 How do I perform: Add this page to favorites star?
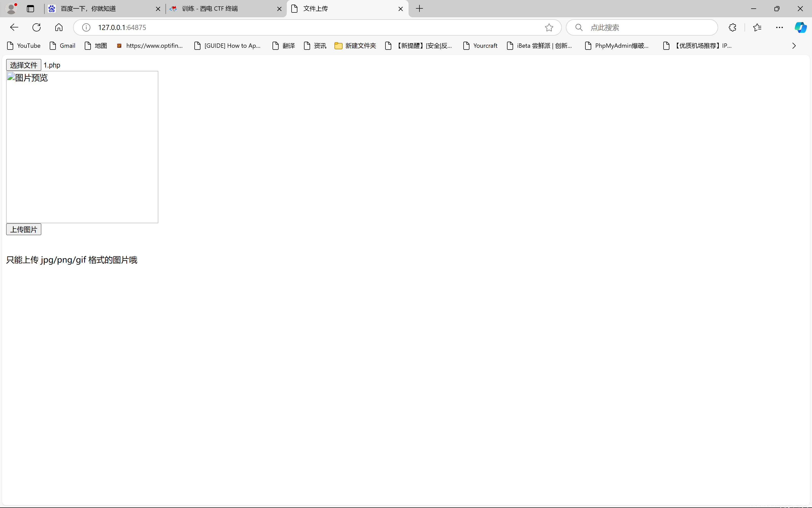[x=549, y=27]
